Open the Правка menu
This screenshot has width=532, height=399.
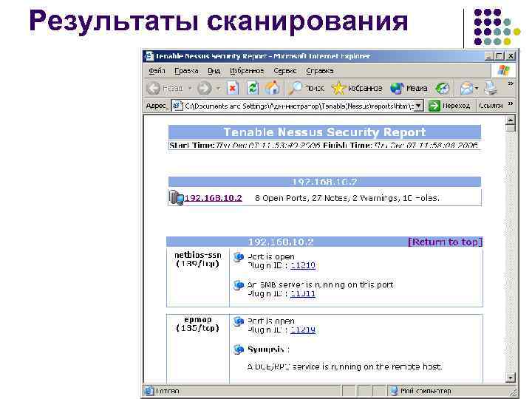pos(186,71)
